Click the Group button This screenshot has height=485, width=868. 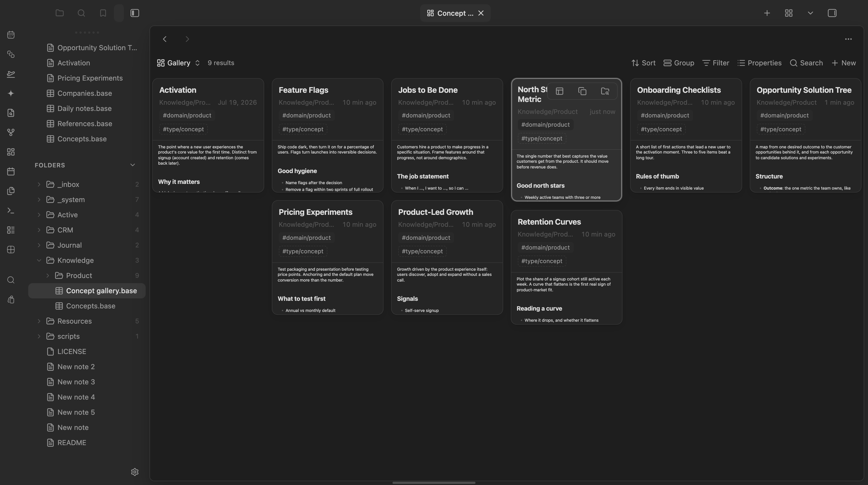(x=679, y=63)
